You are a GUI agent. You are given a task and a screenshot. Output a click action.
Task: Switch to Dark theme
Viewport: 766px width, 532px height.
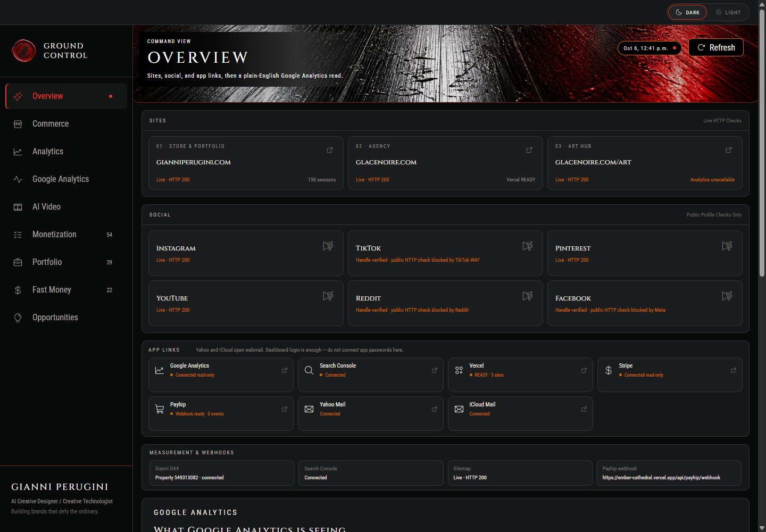(x=687, y=12)
